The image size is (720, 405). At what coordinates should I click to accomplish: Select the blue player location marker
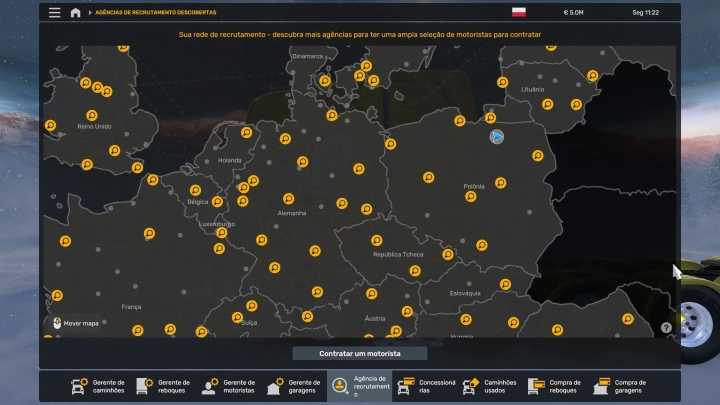(x=496, y=136)
